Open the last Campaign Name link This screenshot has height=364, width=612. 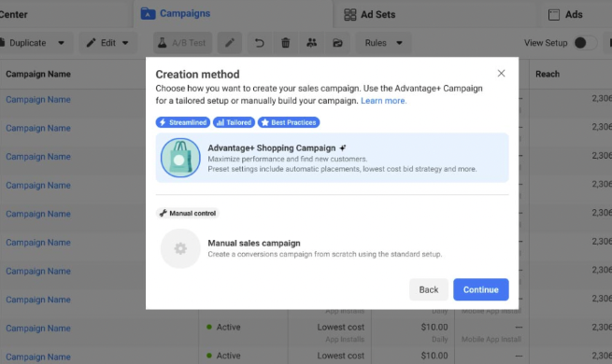[x=38, y=357]
